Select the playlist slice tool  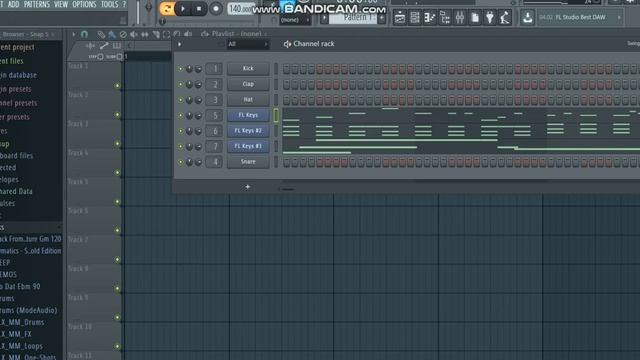click(156, 35)
